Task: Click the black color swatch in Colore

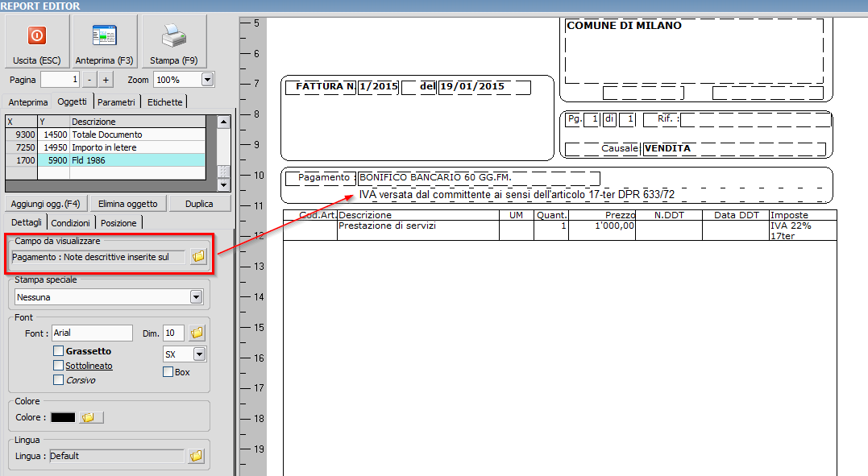Action: coord(62,416)
